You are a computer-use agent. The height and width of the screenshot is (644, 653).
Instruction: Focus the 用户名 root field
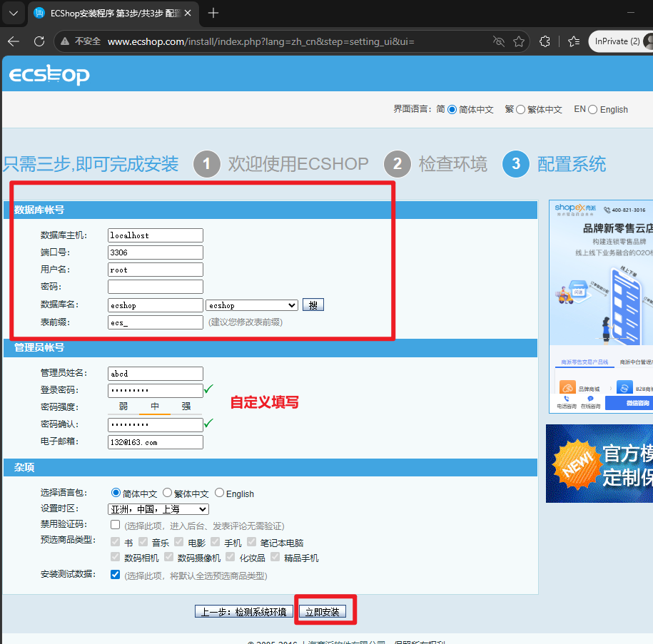pyautogui.click(x=156, y=270)
